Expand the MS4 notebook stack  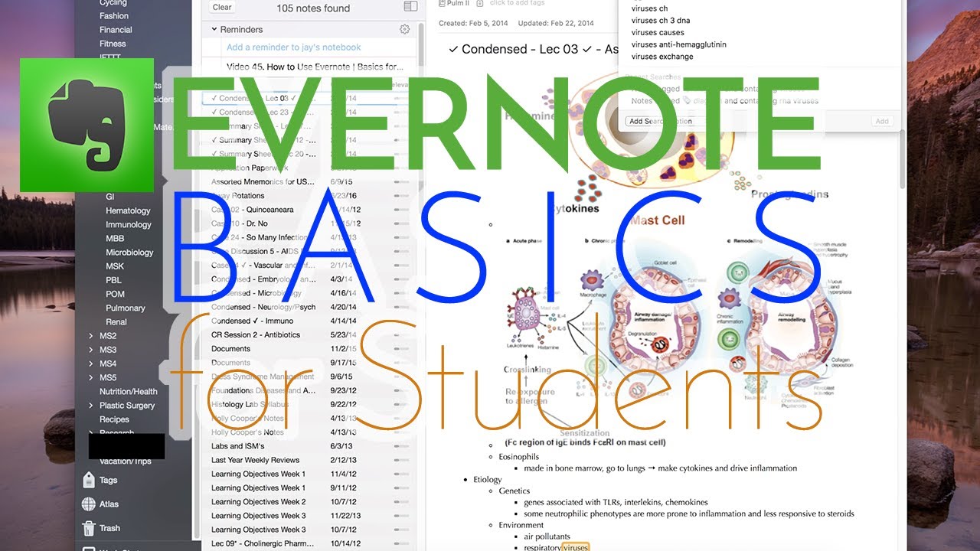pyautogui.click(x=91, y=364)
